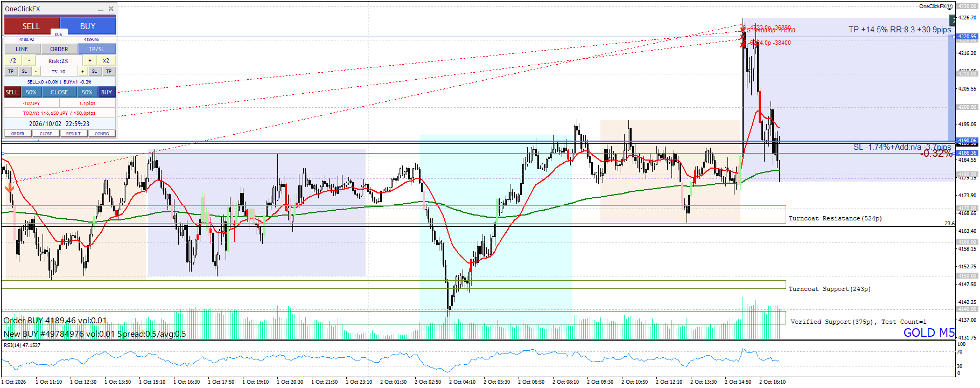Click the center CLOSE button
The height and width of the screenshot is (388, 980).
[x=59, y=92]
